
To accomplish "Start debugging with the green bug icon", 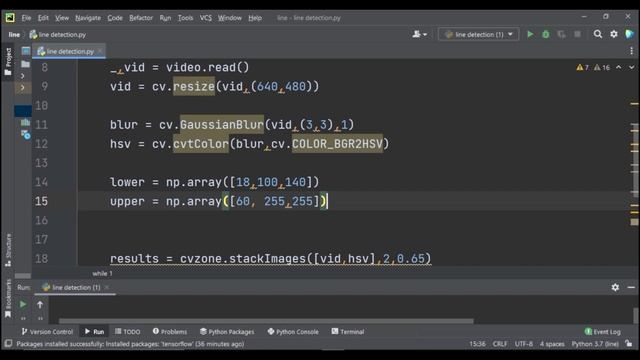I will pos(546,34).
